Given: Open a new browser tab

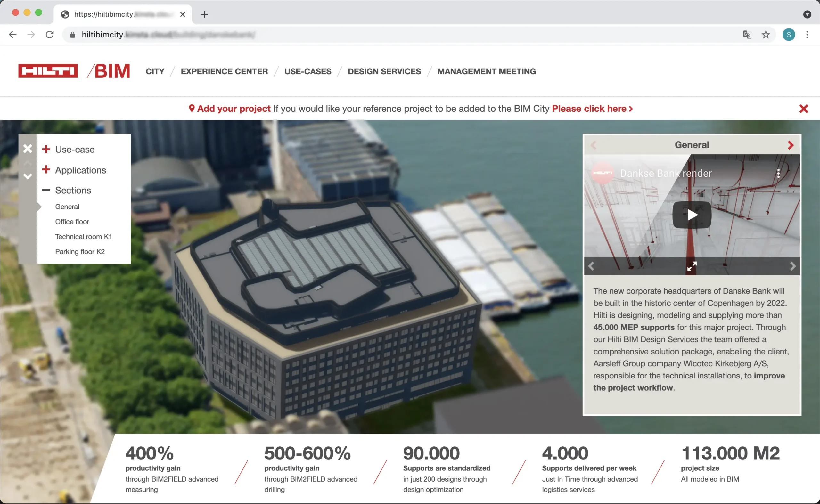Looking at the screenshot, I should pos(204,14).
